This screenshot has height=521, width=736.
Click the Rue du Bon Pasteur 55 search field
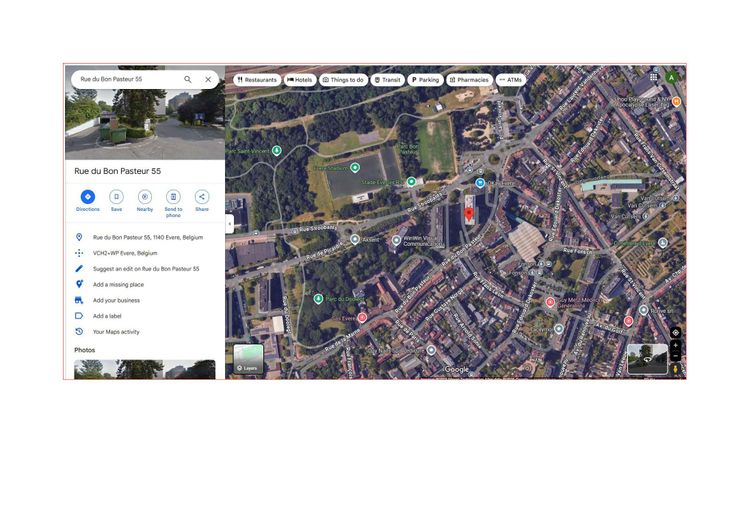pyautogui.click(x=125, y=79)
